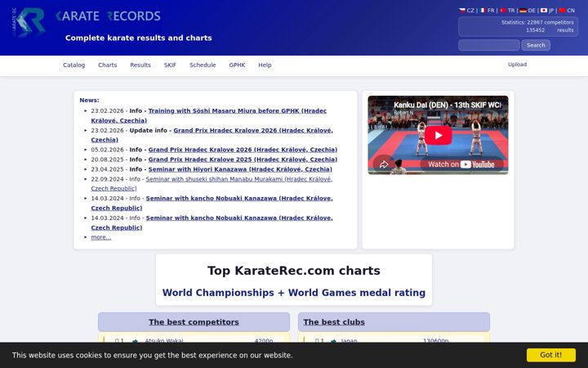
Task: Open the SKIF menu item
Action: [x=170, y=65]
